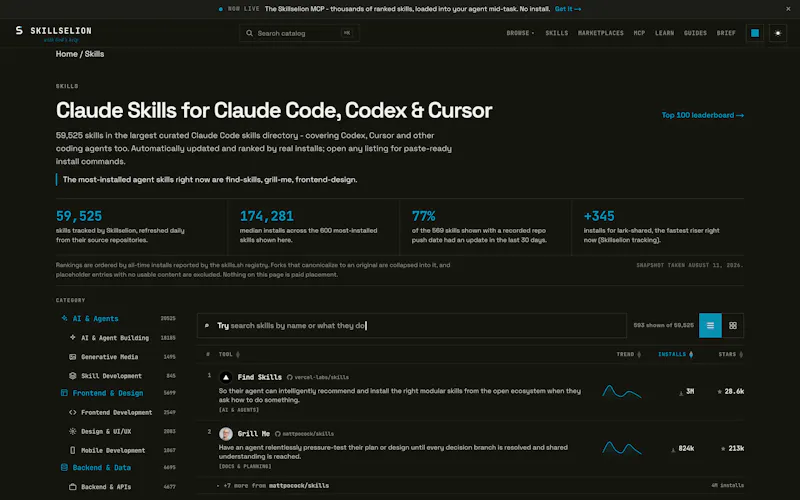Click the icon inside the skills search box
800x500 pixels.
pyautogui.click(x=207, y=326)
